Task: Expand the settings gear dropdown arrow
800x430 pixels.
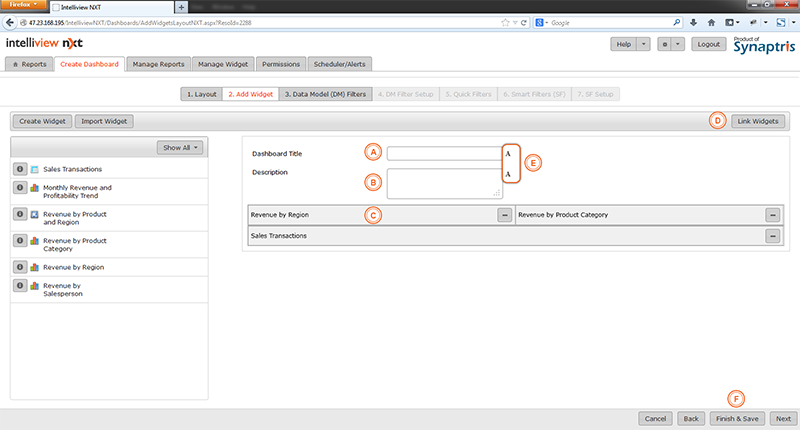Action: [678, 44]
